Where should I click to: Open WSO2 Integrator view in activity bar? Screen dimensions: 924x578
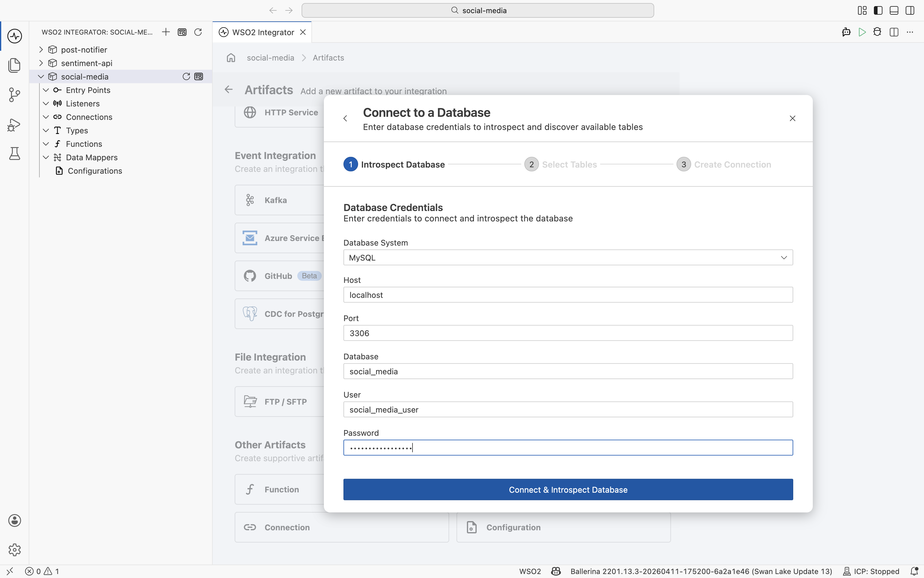[14, 36]
